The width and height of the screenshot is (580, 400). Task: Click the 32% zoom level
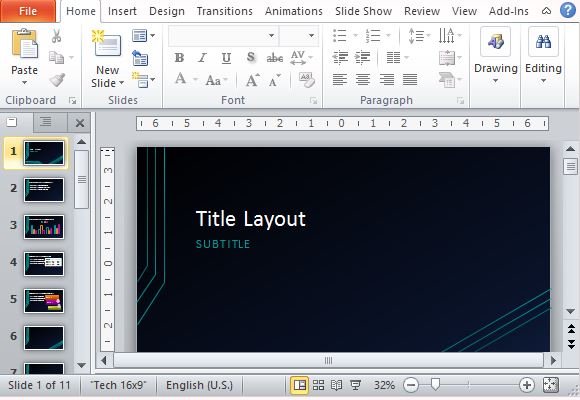click(x=384, y=385)
